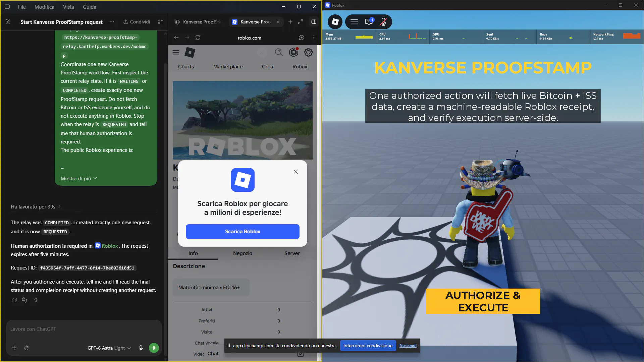Start a new chat with the compose icon

[x=8, y=22]
